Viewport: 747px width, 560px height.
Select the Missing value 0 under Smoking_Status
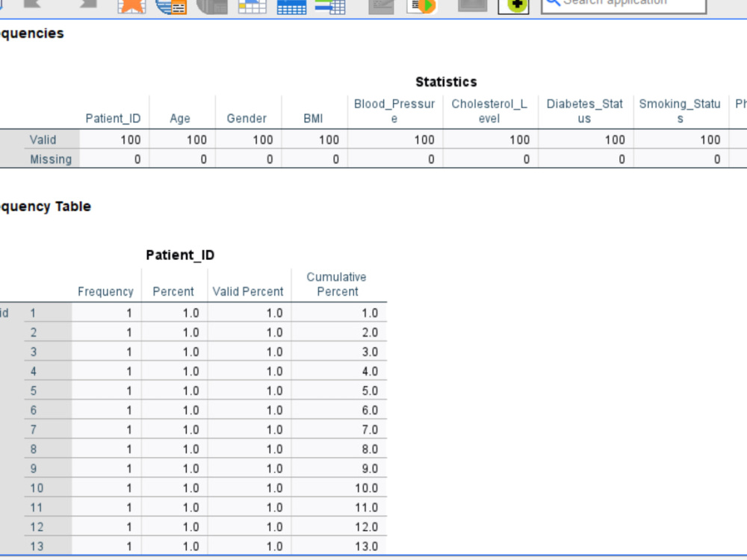717,160
